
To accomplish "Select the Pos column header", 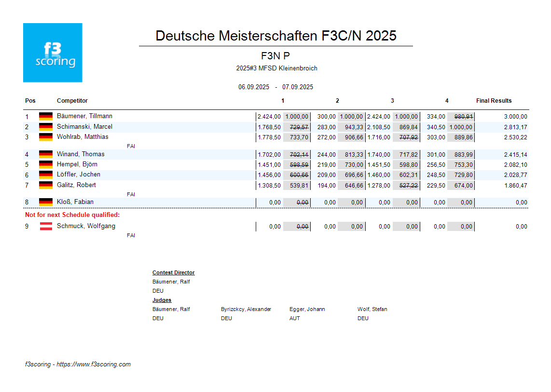I will [30, 101].
